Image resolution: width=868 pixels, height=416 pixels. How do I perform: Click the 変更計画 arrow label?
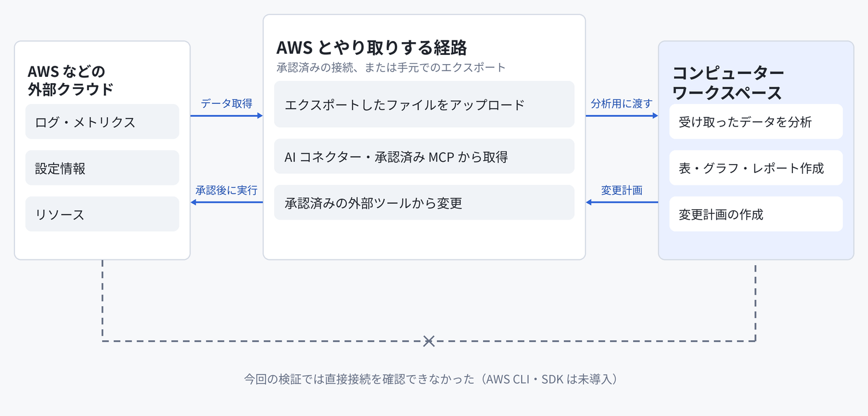pyautogui.click(x=622, y=190)
